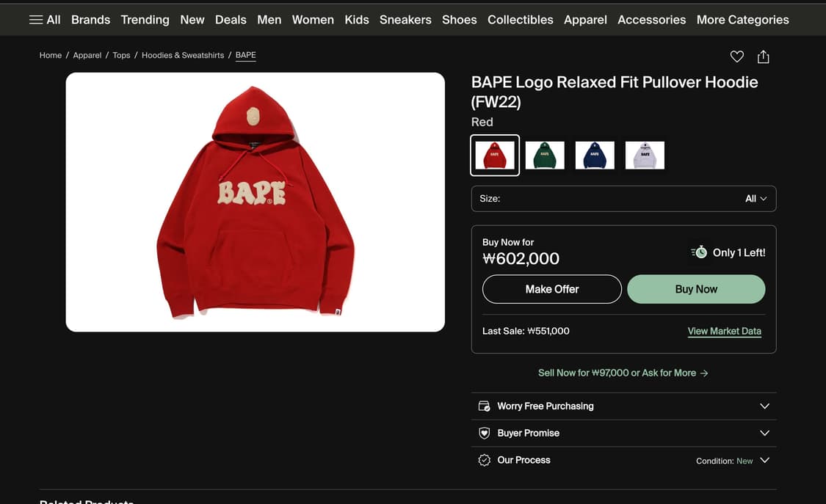Click the Worry Free Purchasing icon

pos(484,406)
